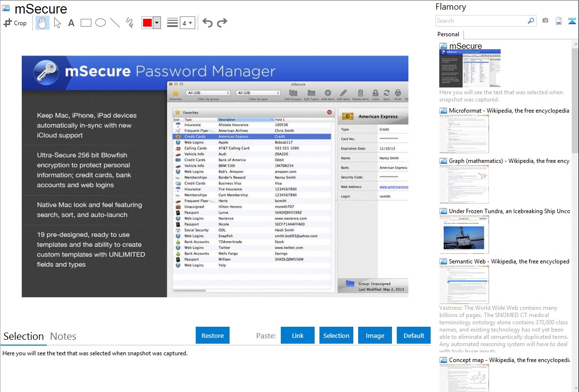This screenshot has width=579, height=392.
Task: Click 'Semantic Web - Wikipedia' title
Action: [509, 261]
